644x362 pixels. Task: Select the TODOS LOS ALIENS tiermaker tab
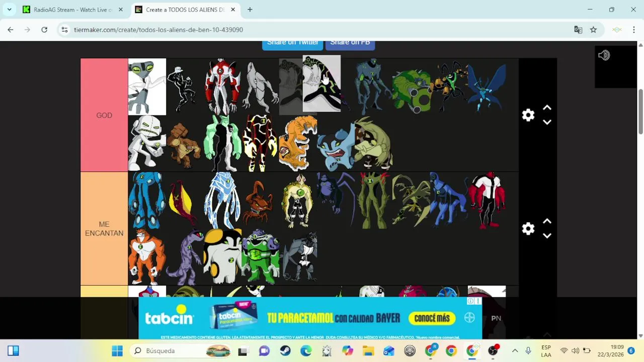point(185,10)
